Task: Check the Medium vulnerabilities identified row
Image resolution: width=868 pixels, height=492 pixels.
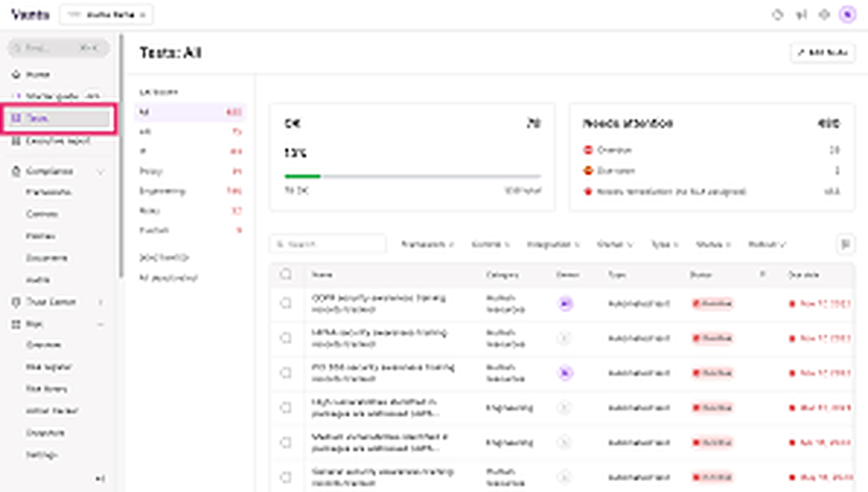Action: tap(285, 443)
